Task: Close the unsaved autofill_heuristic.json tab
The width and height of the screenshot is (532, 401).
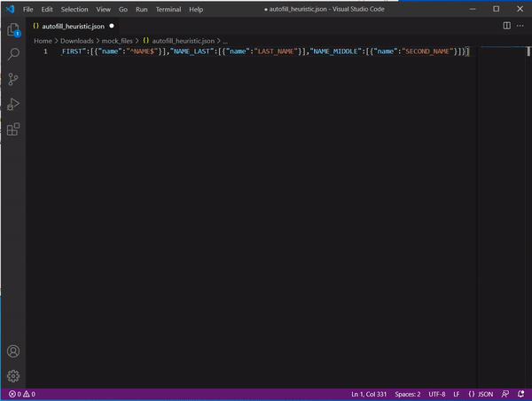Action: point(112,26)
